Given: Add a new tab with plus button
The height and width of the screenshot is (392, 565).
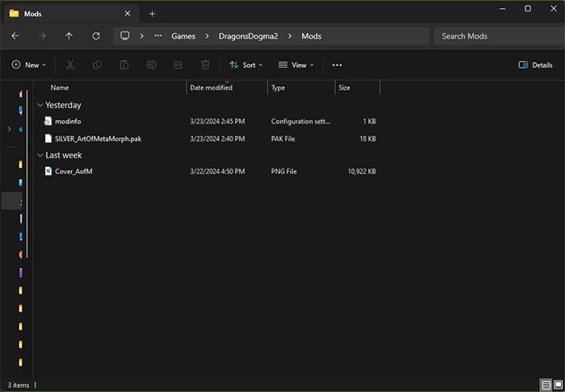Looking at the screenshot, I should (x=152, y=13).
